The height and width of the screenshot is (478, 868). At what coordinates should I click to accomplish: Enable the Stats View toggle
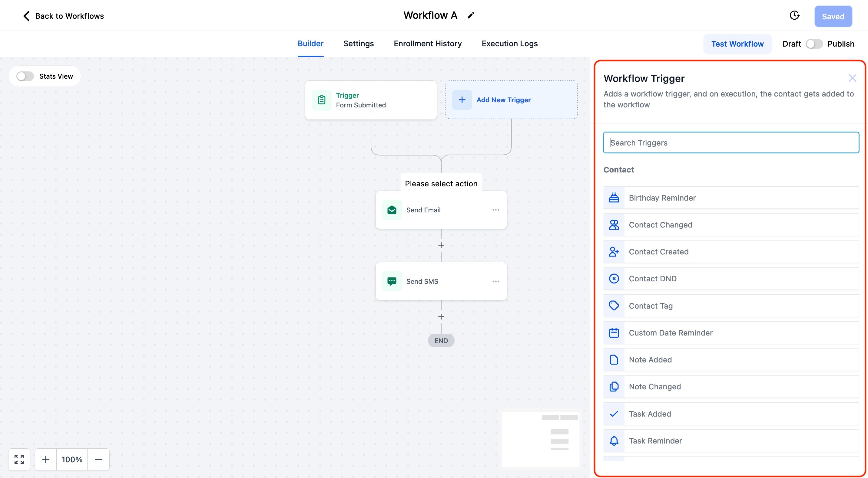coord(25,77)
